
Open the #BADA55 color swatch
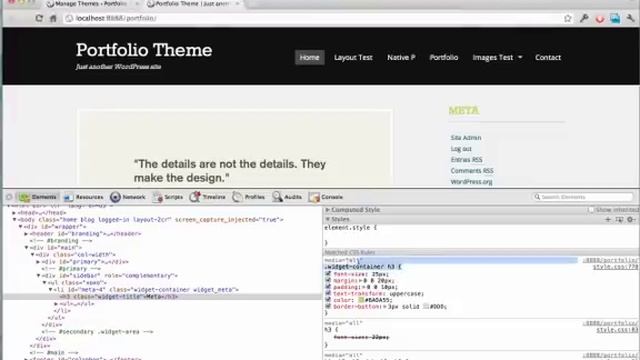[x=361, y=300]
